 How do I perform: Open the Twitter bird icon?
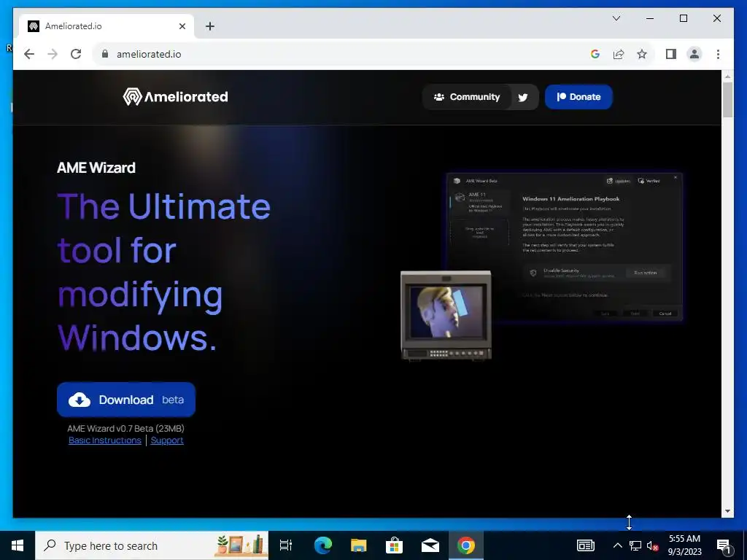click(x=523, y=97)
